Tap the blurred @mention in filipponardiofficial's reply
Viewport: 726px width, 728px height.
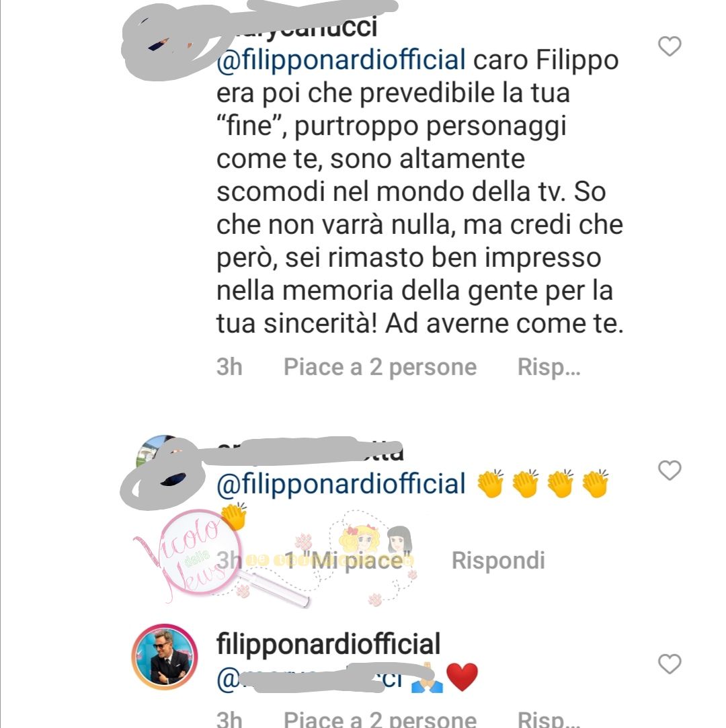310,679
